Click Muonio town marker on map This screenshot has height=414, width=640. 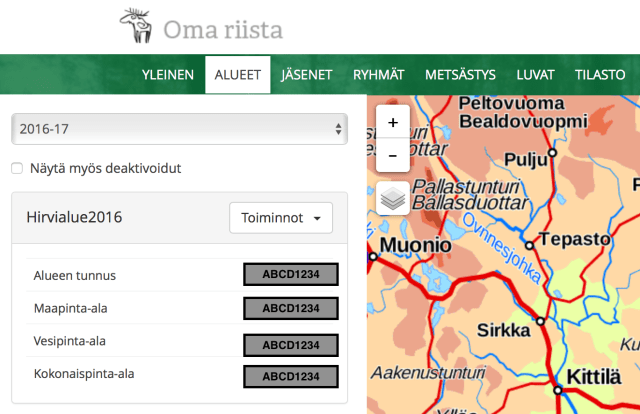(x=373, y=257)
